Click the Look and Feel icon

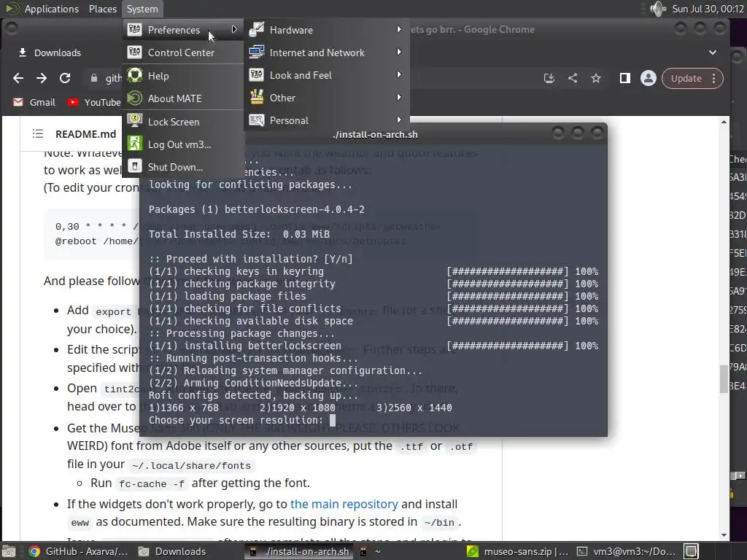click(x=256, y=75)
